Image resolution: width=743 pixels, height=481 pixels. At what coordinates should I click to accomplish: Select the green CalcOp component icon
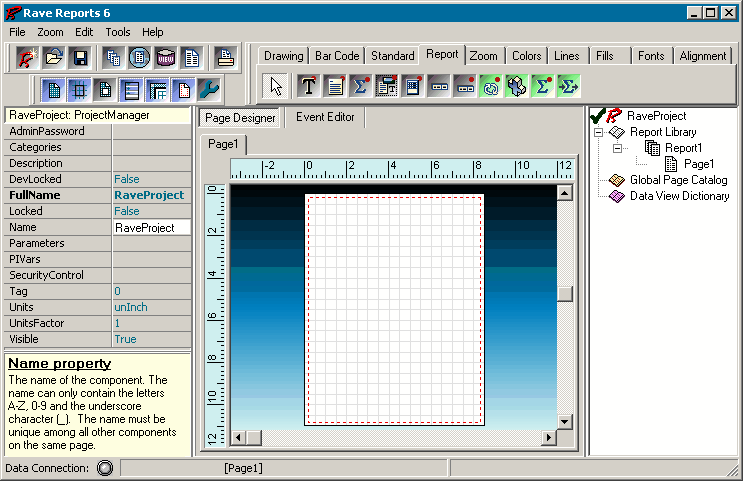pos(516,86)
